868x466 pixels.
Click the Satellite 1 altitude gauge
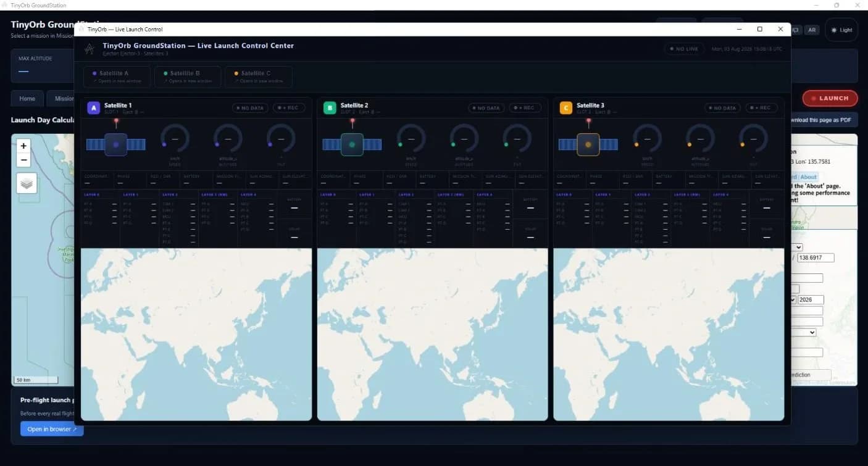coord(228,139)
